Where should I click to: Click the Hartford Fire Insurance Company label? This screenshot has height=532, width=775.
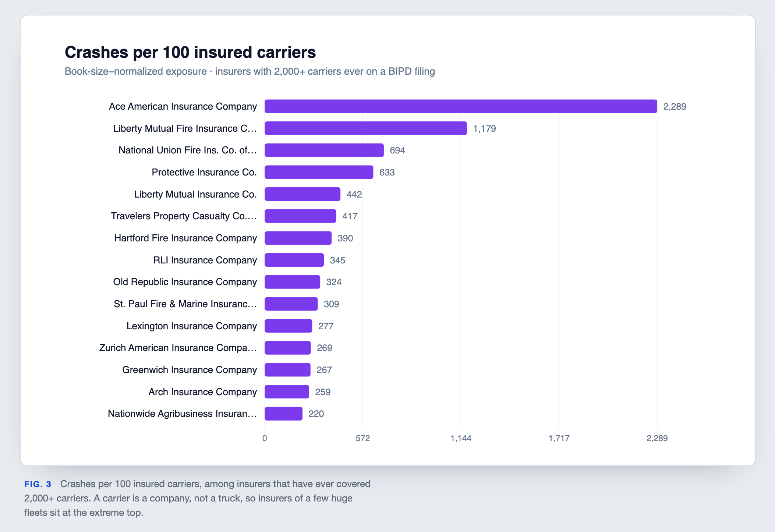(x=185, y=238)
